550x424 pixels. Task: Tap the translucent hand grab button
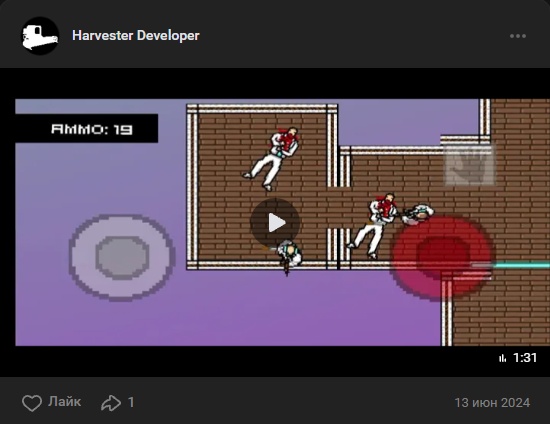(469, 165)
